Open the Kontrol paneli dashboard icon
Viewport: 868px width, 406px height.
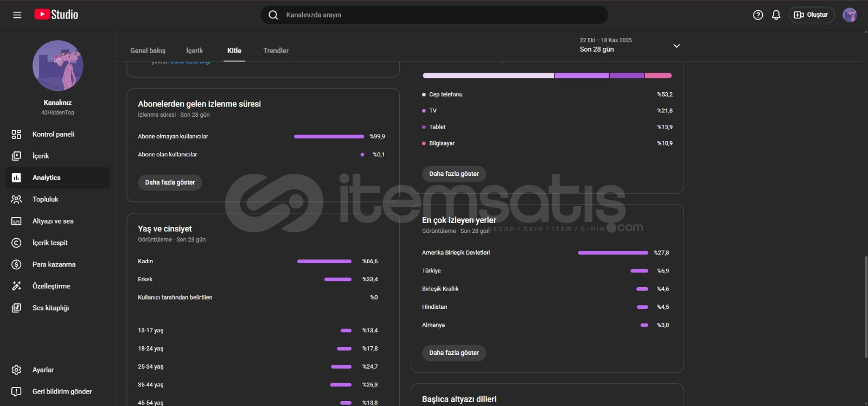(x=16, y=134)
